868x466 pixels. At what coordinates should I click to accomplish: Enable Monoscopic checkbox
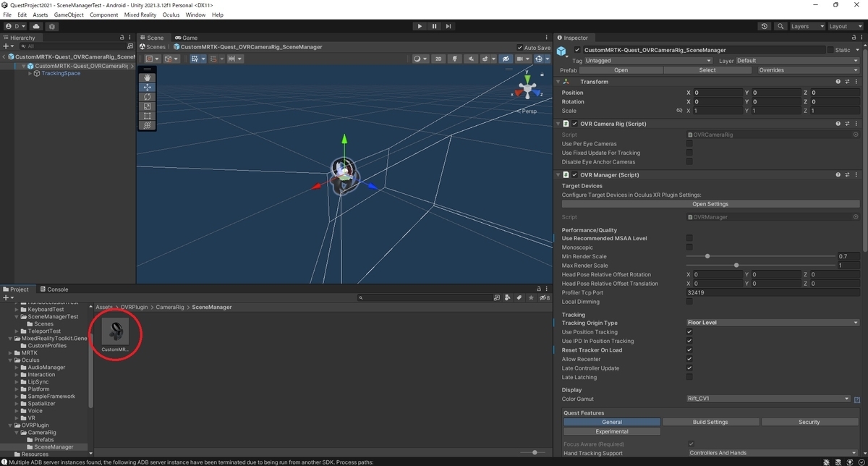pos(689,247)
